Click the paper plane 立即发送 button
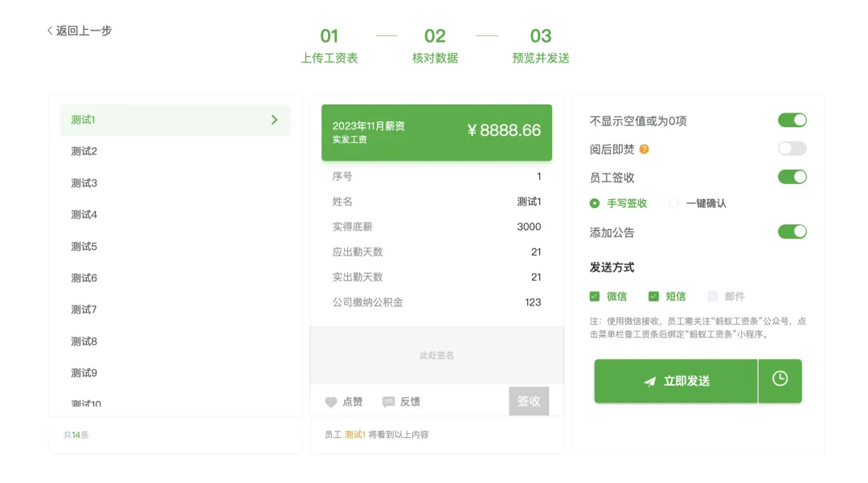The image size is (868, 483). (x=675, y=381)
